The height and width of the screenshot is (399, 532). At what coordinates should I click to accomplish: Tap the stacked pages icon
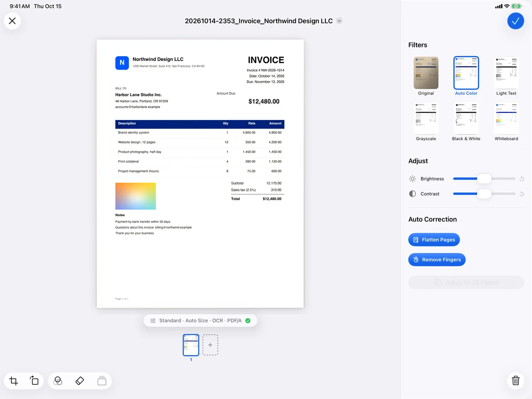click(102, 381)
